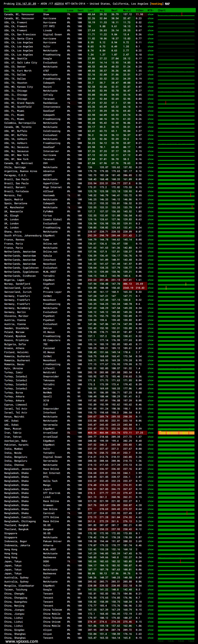Open the chart for Hostoweb Fez row
Image resolution: width=198 pixels, height=644 pixels.
[x=176, y=196]
